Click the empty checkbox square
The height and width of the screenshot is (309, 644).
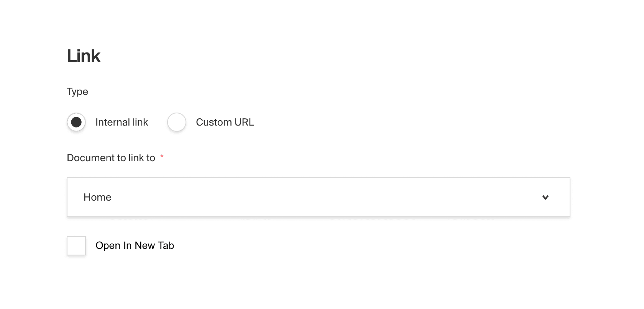click(x=76, y=246)
